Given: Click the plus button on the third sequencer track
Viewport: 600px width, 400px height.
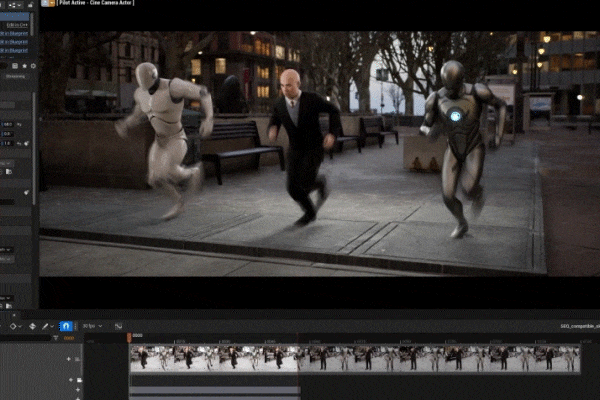Looking at the screenshot, I should pos(78,390).
